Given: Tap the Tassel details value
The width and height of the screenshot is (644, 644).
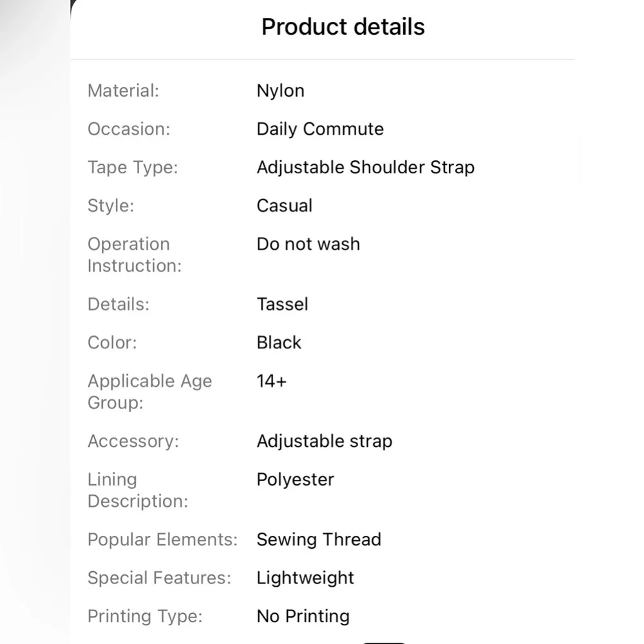Looking at the screenshot, I should (282, 304).
